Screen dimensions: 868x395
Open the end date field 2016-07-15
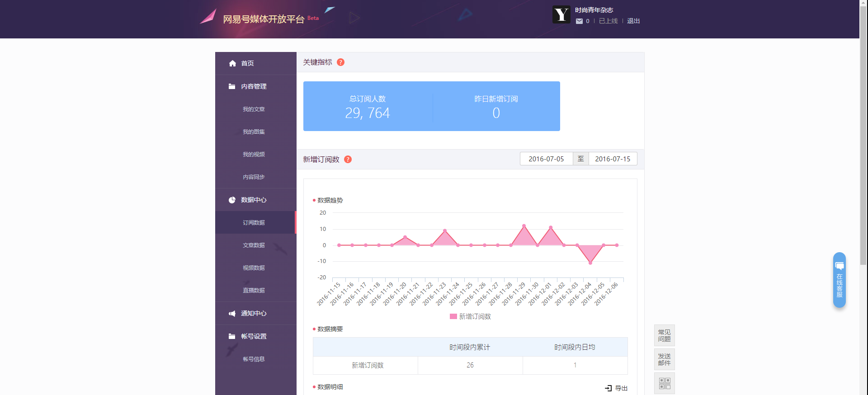[x=613, y=159]
